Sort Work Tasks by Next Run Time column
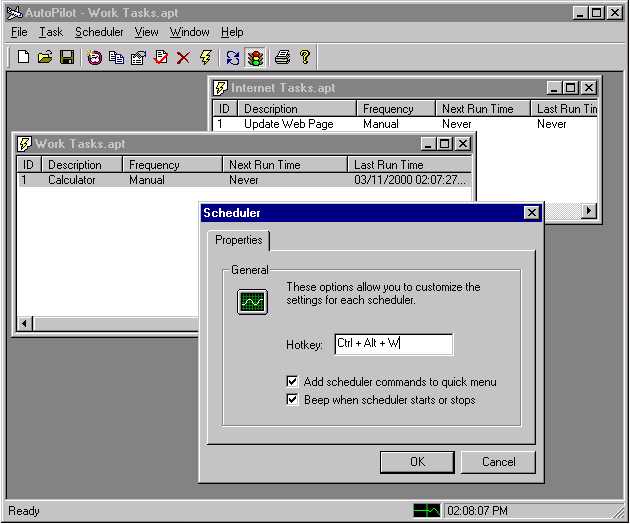 point(285,165)
